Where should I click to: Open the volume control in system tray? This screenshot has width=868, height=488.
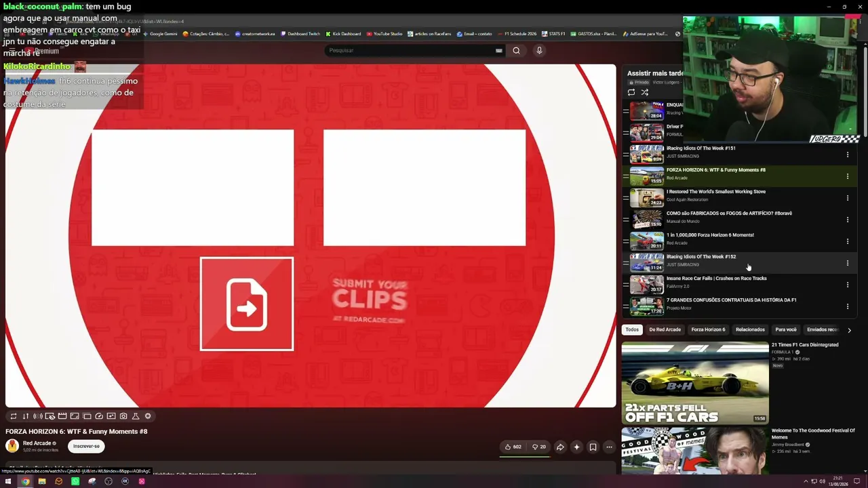(x=823, y=481)
